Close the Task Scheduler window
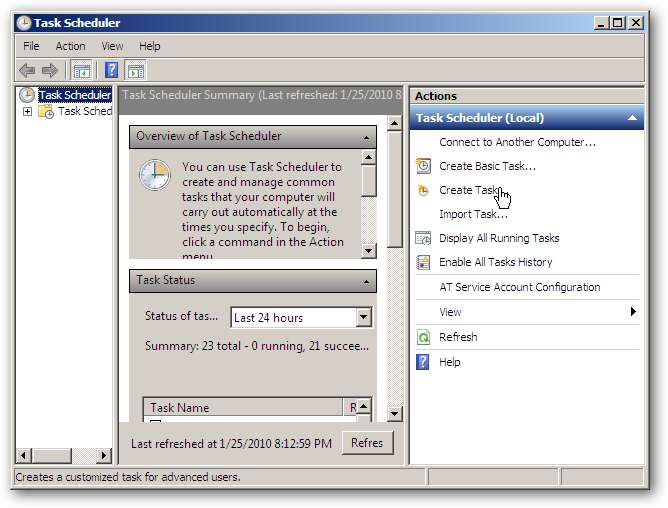Viewport: 668px width, 508px height. click(636, 23)
